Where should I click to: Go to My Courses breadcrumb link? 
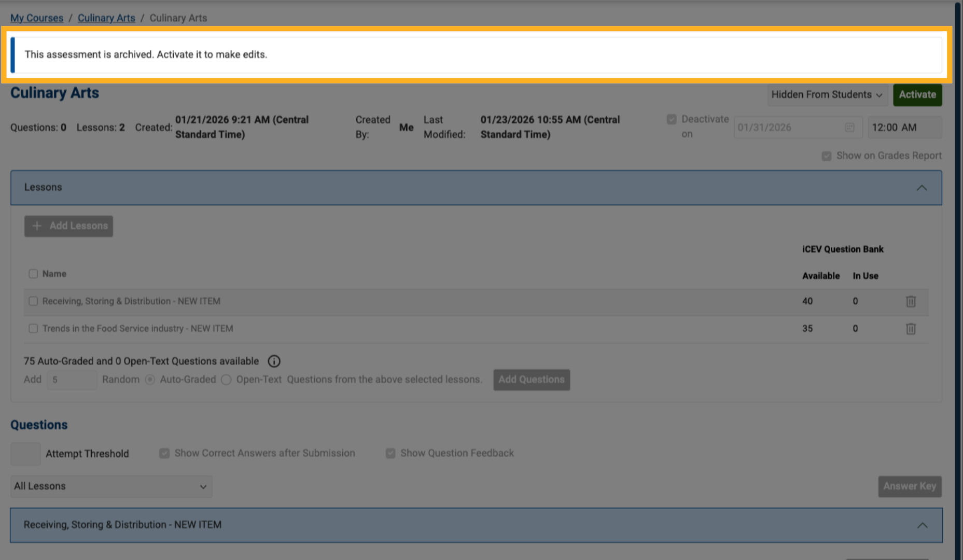click(37, 18)
